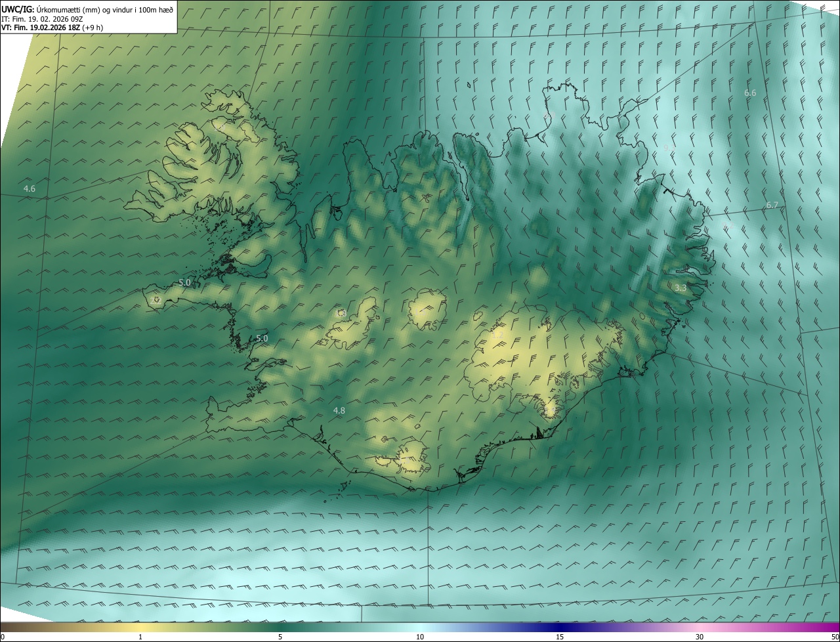The width and height of the screenshot is (840, 642).
Task: Click the colorbar tick label "5"
Action: (x=280, y=637)
